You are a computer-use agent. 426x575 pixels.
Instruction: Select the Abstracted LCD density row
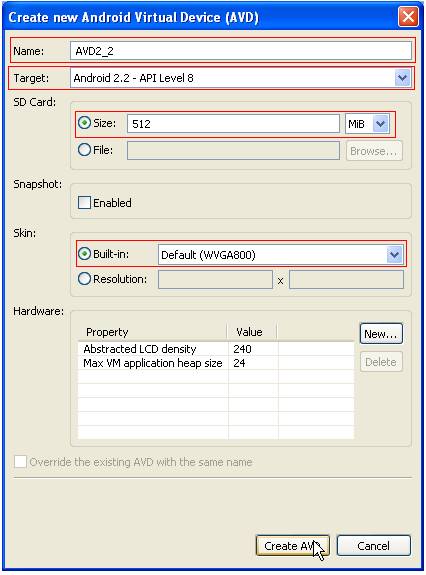tap(216, 349)
